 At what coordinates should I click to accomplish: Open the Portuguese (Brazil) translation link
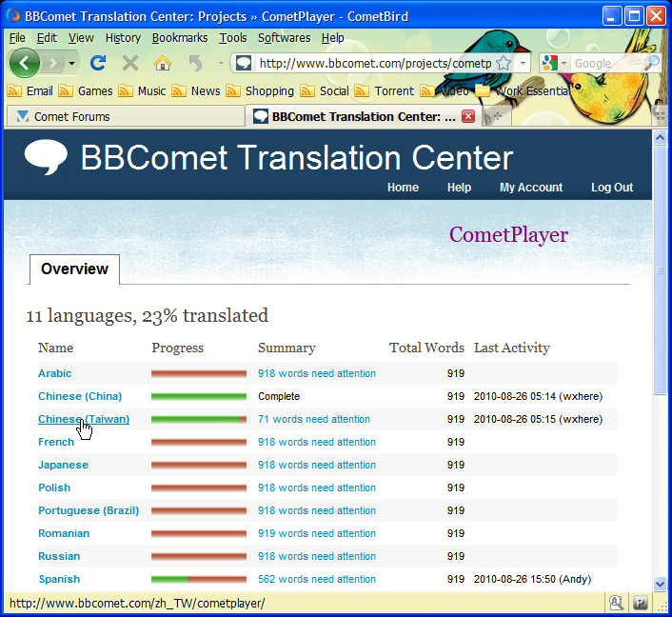[x=89, y=510]
